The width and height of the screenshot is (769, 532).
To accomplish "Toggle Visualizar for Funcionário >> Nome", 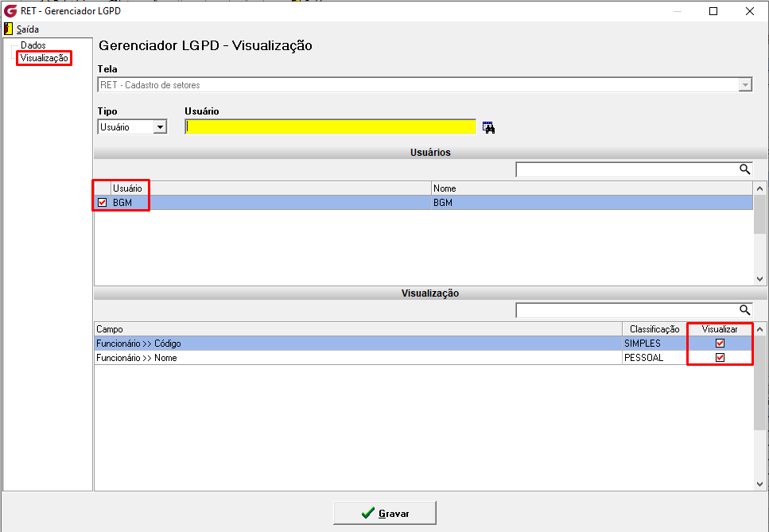I will [x=720, y=357].
